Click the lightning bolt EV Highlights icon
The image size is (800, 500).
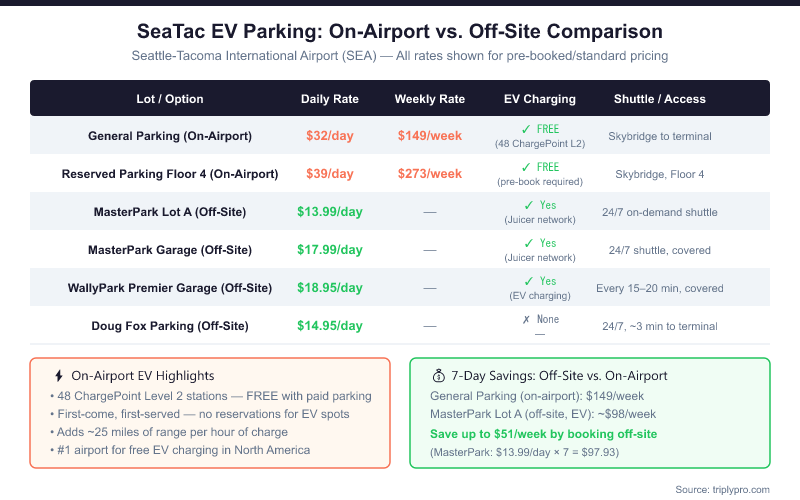pos(57,375)
